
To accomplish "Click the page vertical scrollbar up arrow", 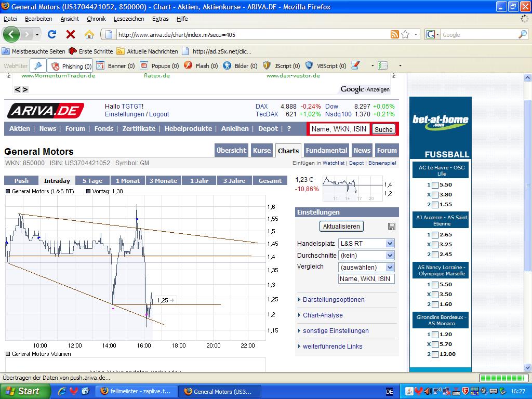I will pyautogui.click(x=528, y=78).
